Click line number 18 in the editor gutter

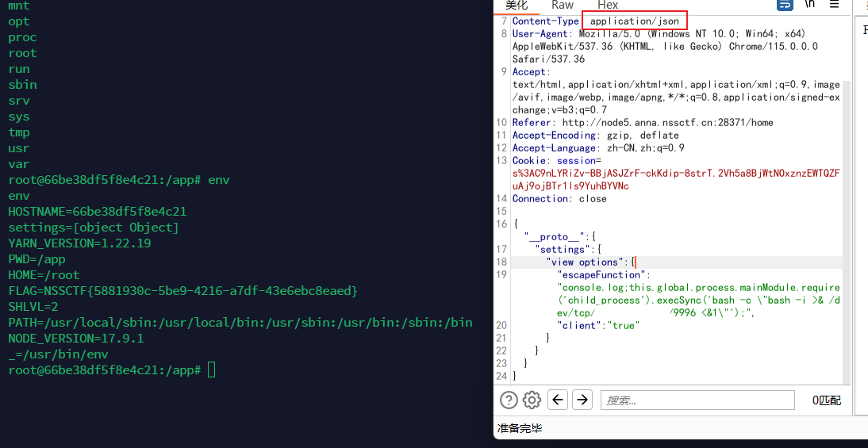(x=501, y=262)
